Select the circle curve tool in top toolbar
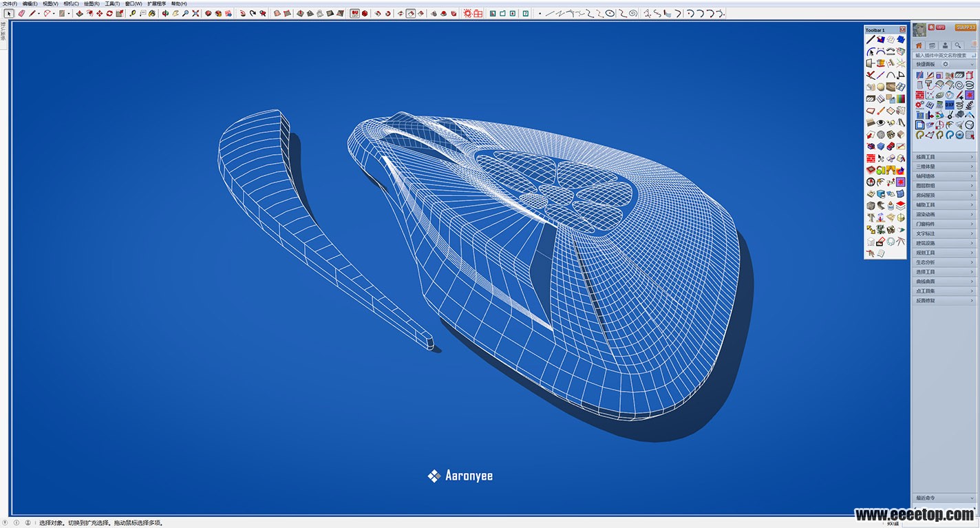Image resolution: width=980 pixels, height=528 pixels. point(609,13)
